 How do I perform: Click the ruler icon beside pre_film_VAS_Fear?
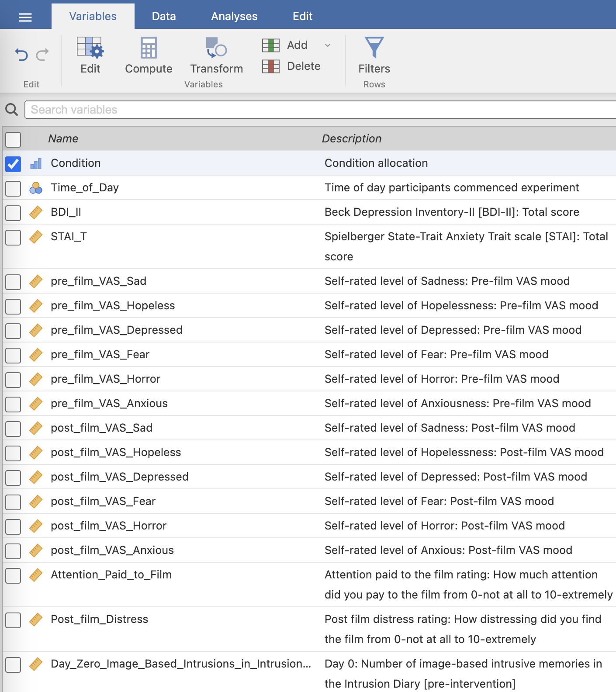pyautogui.click(x=36, y=355)
